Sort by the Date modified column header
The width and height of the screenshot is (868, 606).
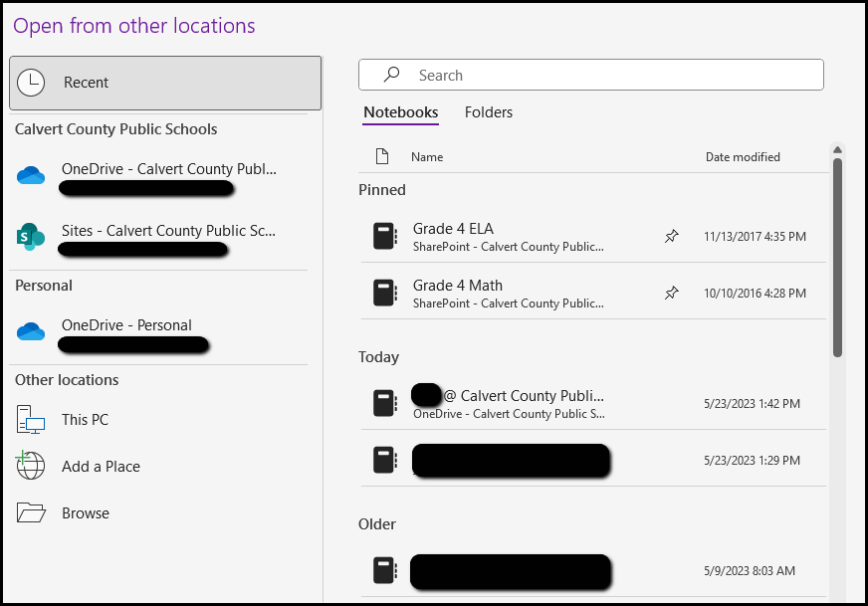[x=743, y=157]
